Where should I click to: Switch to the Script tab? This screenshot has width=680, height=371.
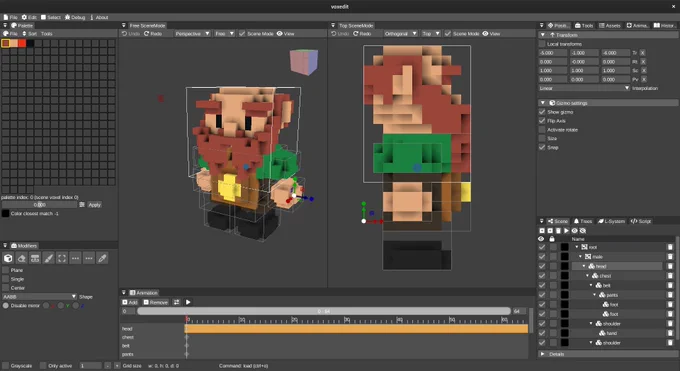point(641,221)
